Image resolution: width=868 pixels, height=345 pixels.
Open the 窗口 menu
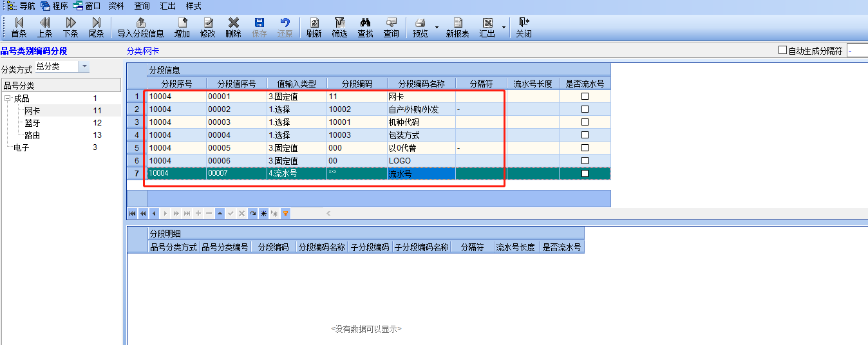click(87, 6)
